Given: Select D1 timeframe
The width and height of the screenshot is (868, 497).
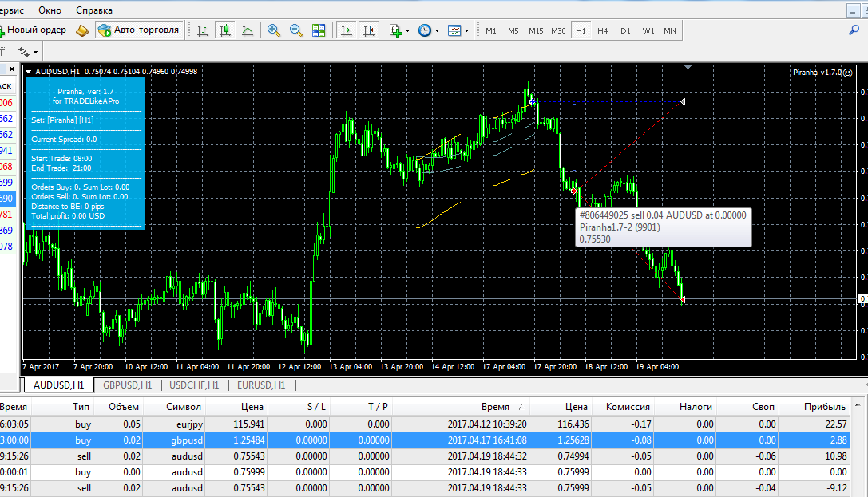Looking at the screenshot, I should (625, 30).
